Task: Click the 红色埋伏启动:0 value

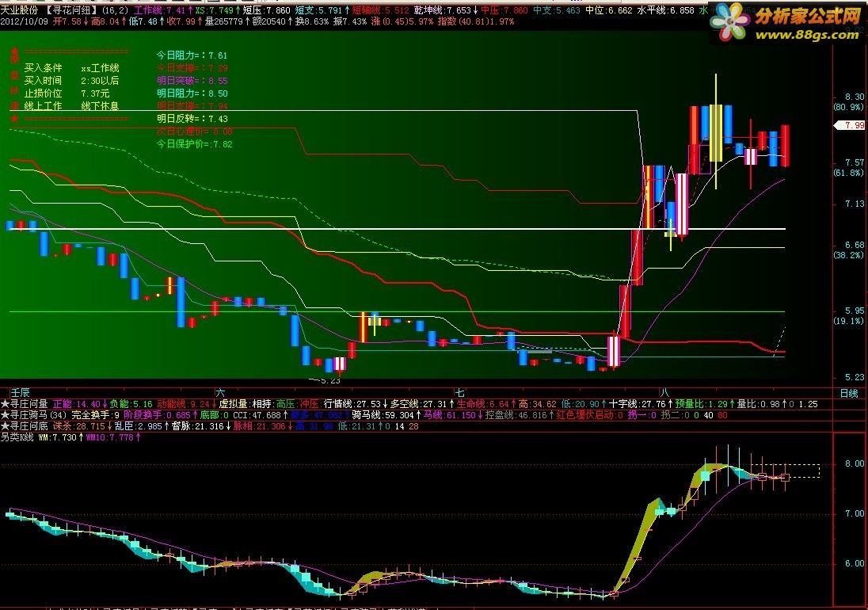Action: coord(589,415)
